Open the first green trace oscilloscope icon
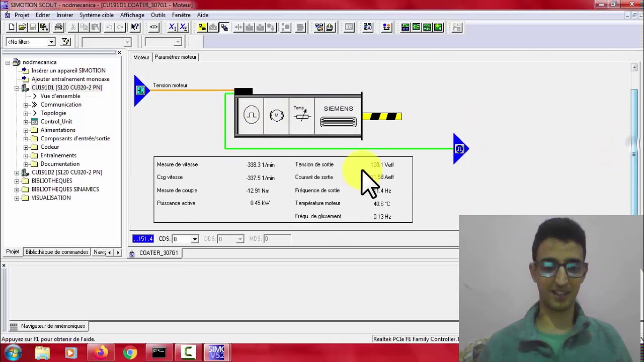Viewport: 644px width, 362px height. (x=406, y=27)
